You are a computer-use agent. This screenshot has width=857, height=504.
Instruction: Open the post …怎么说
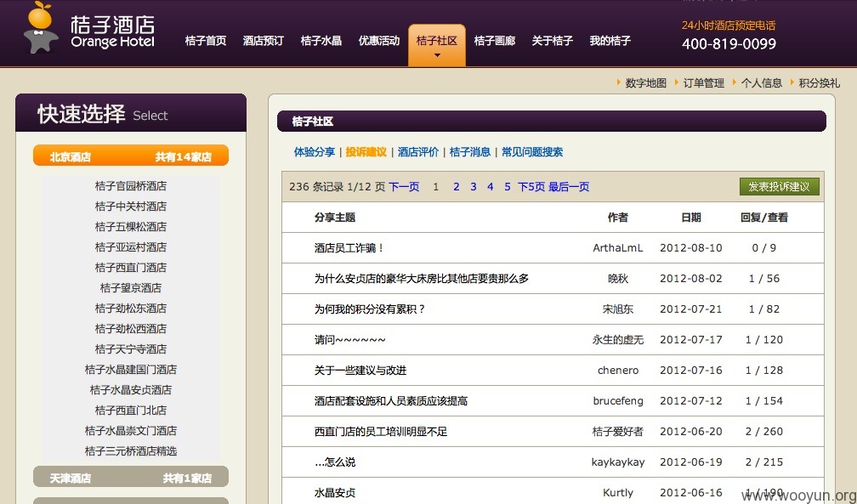tap(335, 462)
